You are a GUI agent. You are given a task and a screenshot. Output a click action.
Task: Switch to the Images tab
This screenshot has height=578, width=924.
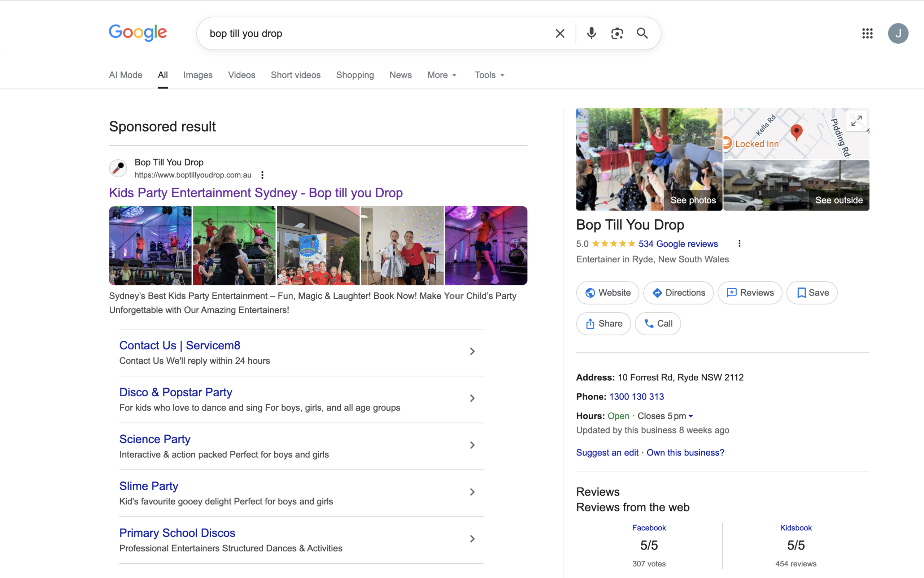tap(198, 75)
